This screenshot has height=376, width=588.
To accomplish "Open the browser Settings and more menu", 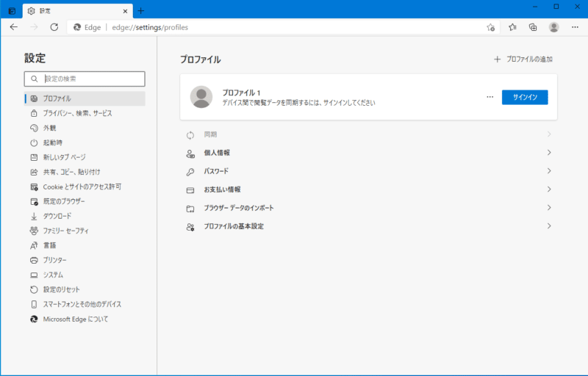I will click(x=575, y=27).
